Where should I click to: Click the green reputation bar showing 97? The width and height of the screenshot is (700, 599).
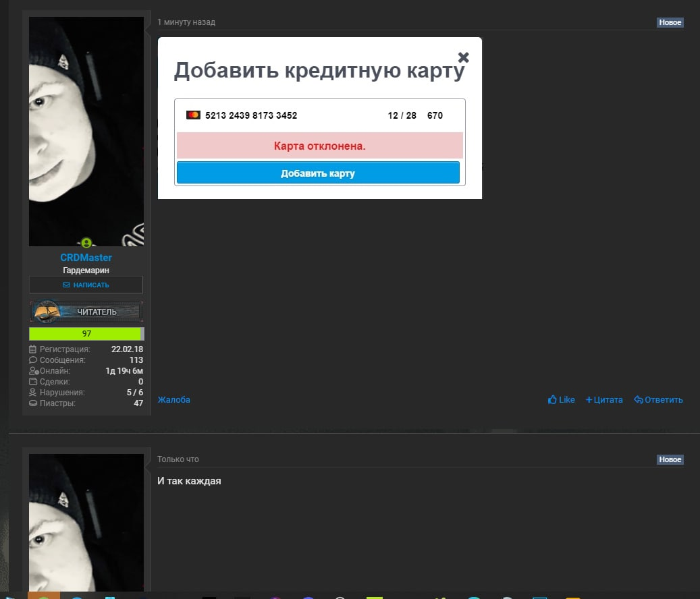coord(86,334)
